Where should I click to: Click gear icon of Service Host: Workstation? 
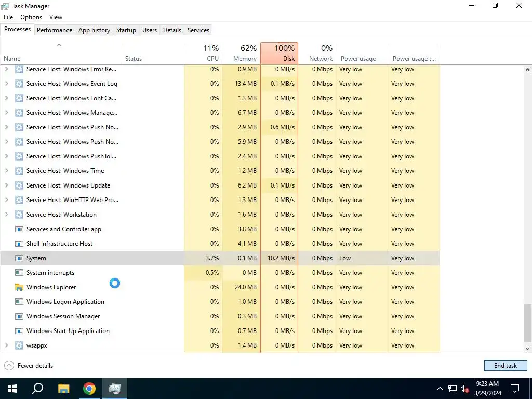click(x=19, y=215)
